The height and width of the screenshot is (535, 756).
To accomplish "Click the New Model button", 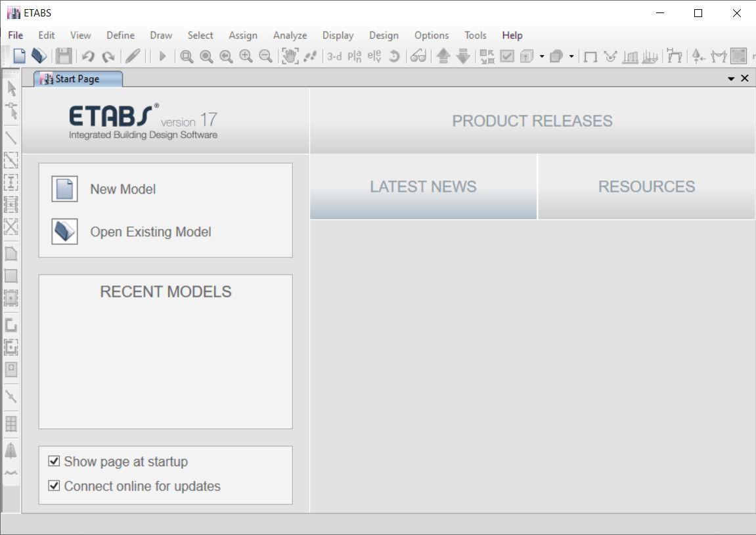I will 104,189.
